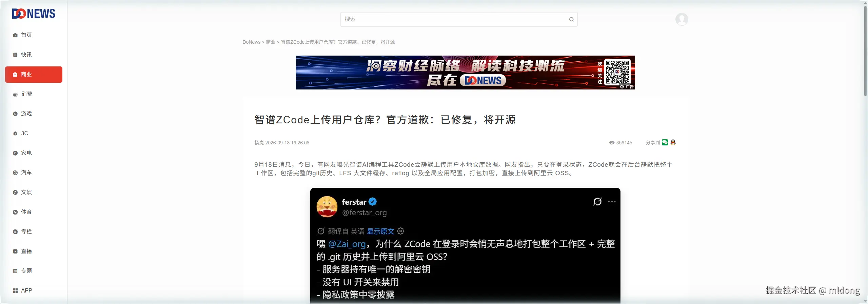The height and width of the screenshot is (304, 868).
Task: Open the DoNews logo home link
Action: (x=34, y=14)
